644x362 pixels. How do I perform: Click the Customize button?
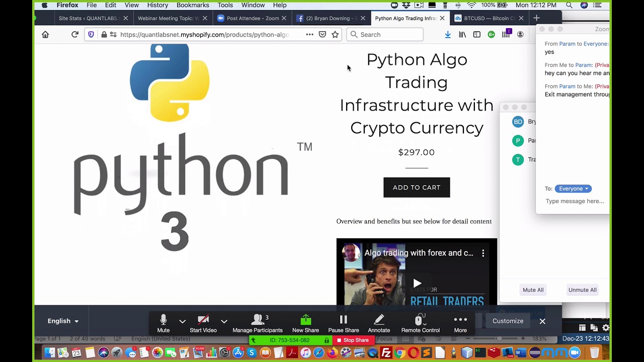click(508, 321)
